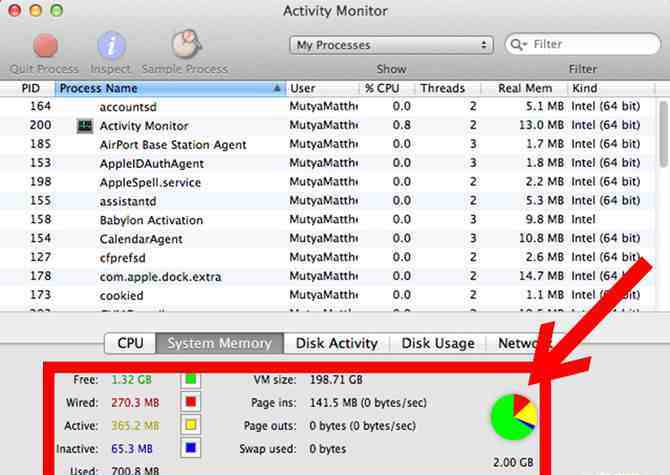
Task: Click the Swap used value 0 bytes
Action: tap(327, 449)
